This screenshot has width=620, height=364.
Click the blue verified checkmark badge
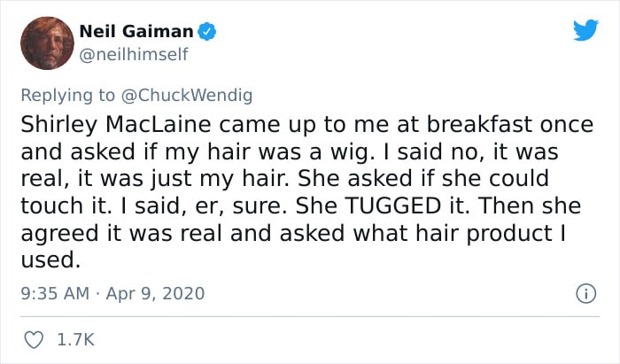[206, 32]
